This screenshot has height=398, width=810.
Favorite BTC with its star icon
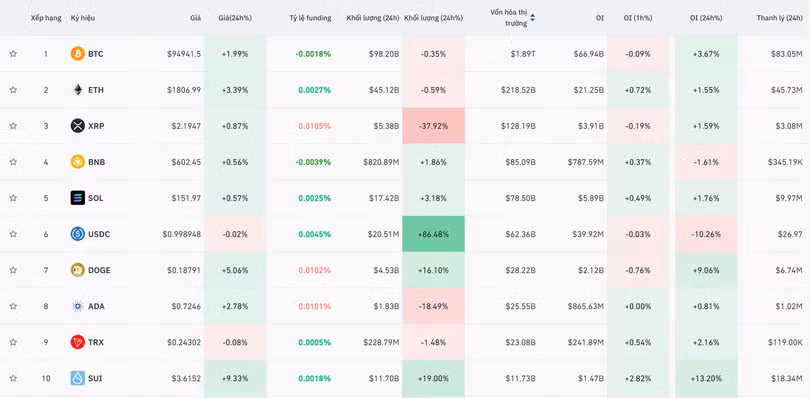coord(13,54)
